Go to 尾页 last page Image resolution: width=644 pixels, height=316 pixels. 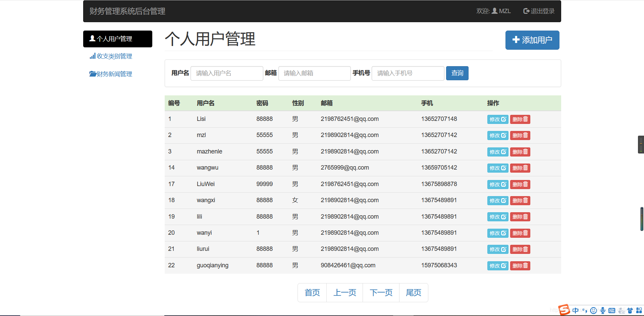pyautogui.click(x=414, y=292)
